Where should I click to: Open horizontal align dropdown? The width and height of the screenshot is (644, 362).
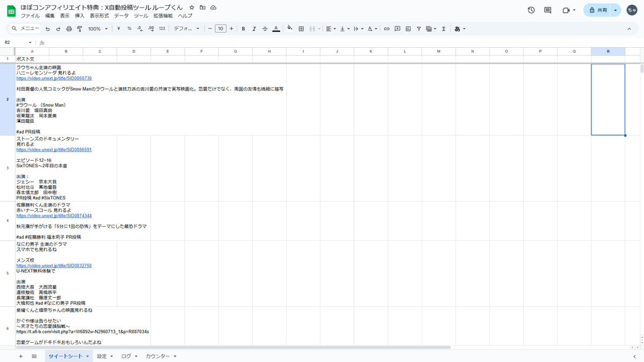click(331, 29)
